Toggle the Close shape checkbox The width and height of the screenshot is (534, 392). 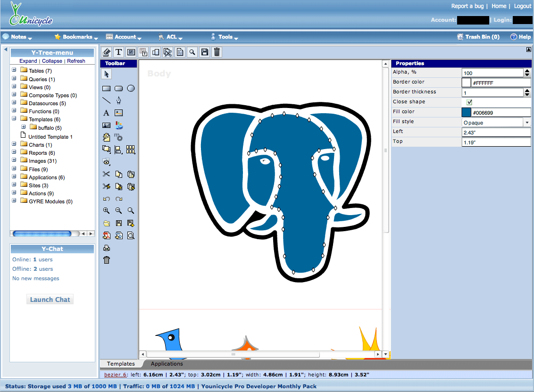click(469, 102)
